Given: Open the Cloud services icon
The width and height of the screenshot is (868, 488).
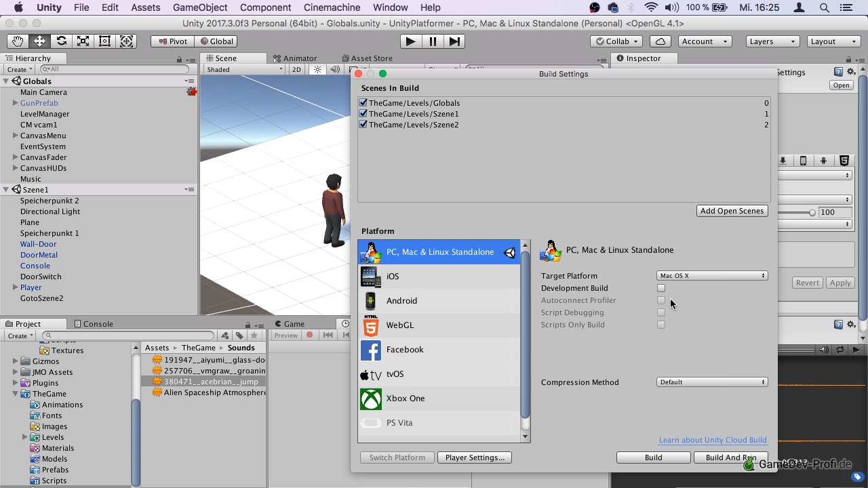Looking at the screenshot, I should pos(660,41).
